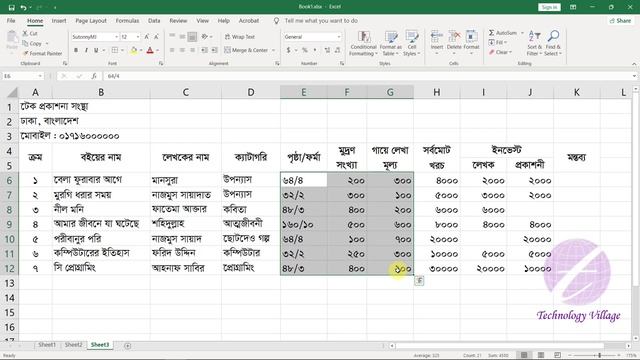Click into the formula bar

[369, 76]
